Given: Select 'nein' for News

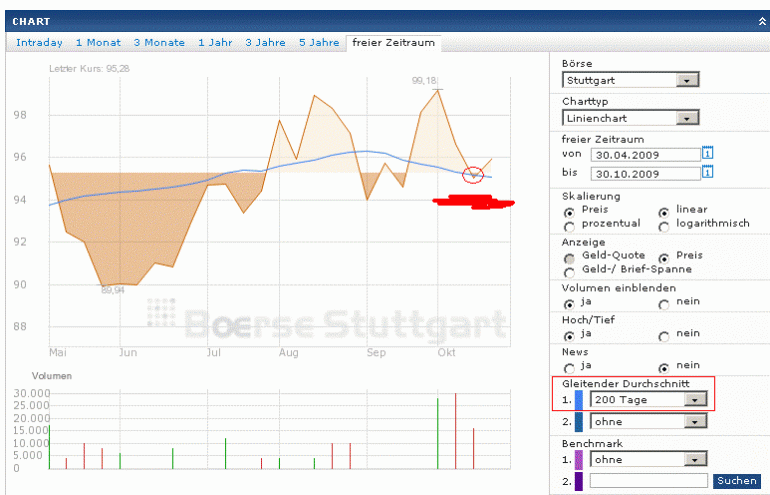Looking at the screenshot, I should coord(663,368).
